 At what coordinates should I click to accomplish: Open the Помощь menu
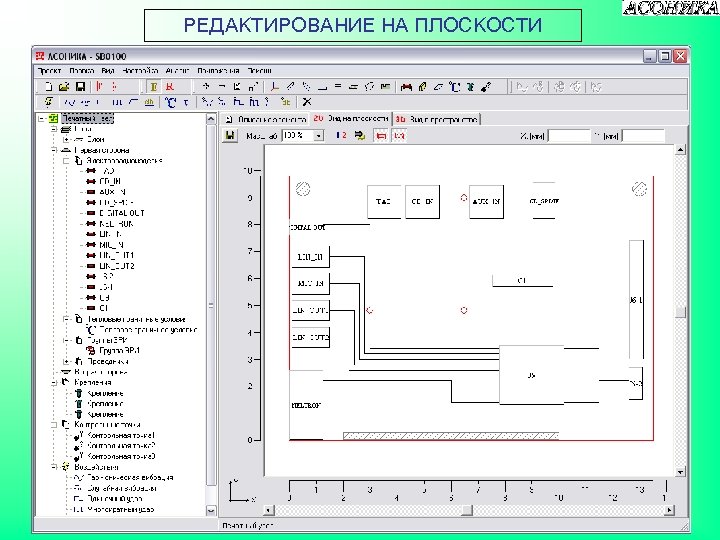click(x=259, y=71)
